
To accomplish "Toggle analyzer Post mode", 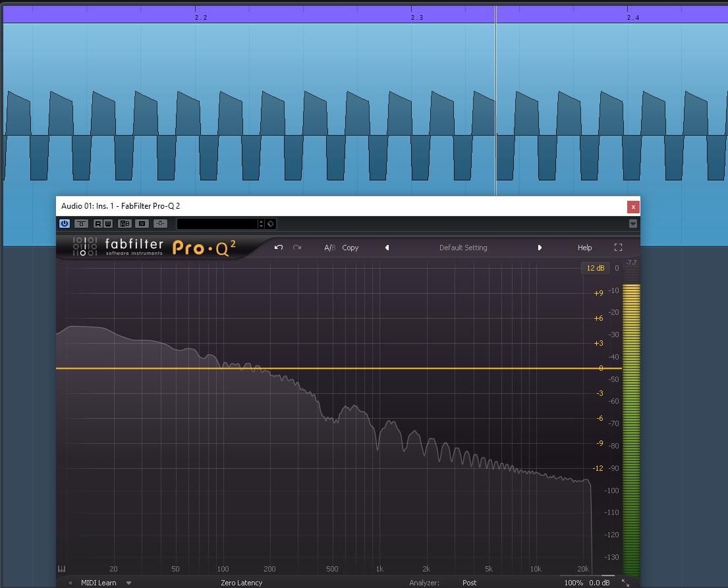I will coord(469,583).
